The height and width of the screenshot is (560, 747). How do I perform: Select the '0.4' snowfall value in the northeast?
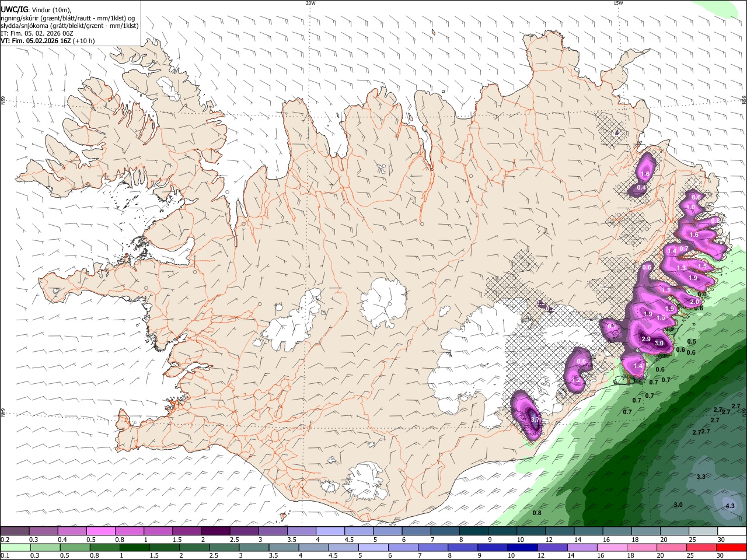[641, 187]
